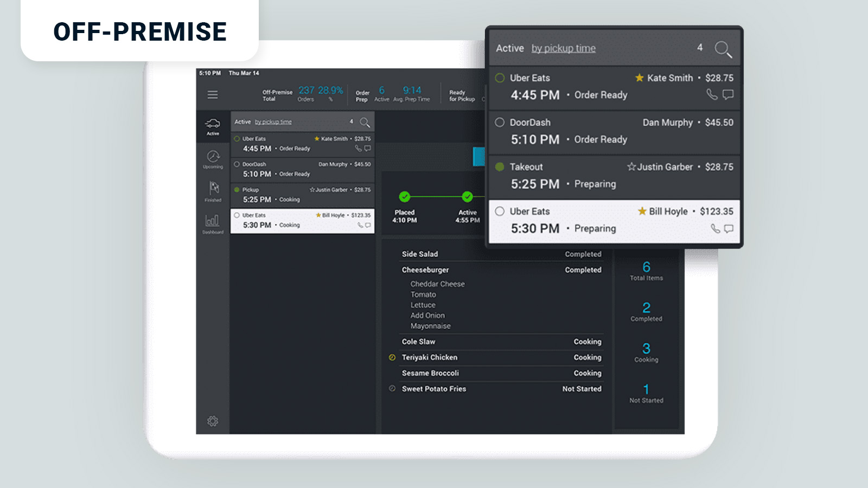Click the '6 Total Items' counter
Viewport: 868px width, 488px height.
[x=646, y=271]
